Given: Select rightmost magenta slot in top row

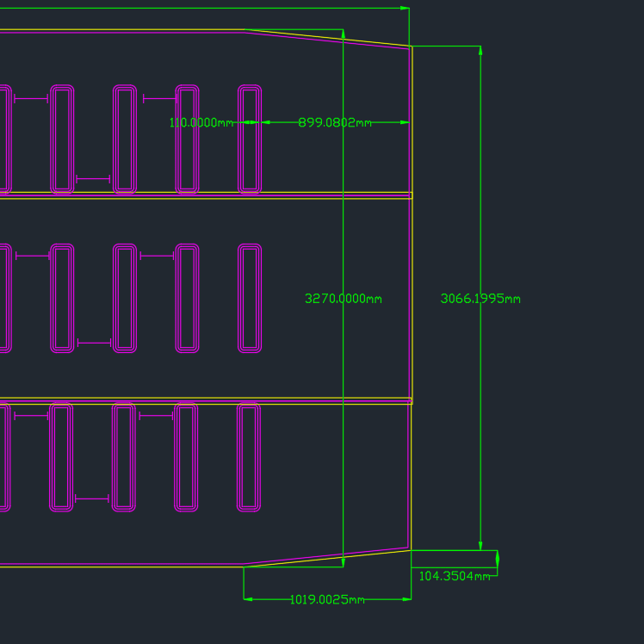Looking at the screenshot, I should click(x=250, y=139).
